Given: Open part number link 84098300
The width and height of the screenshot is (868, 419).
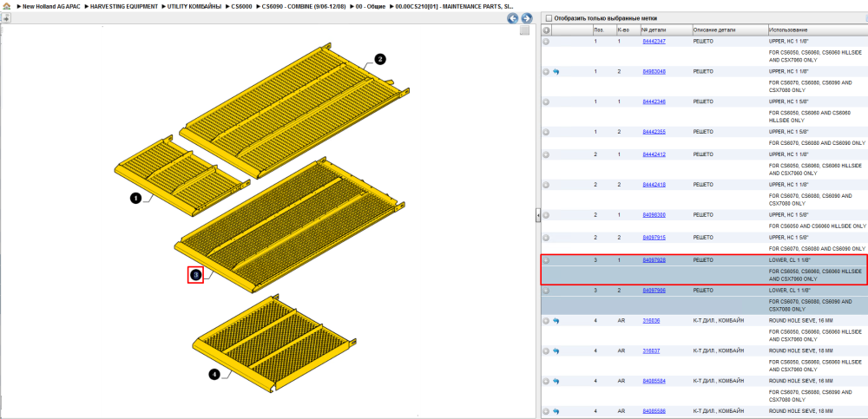Looking at the screenshot, I should coord(654,215).
